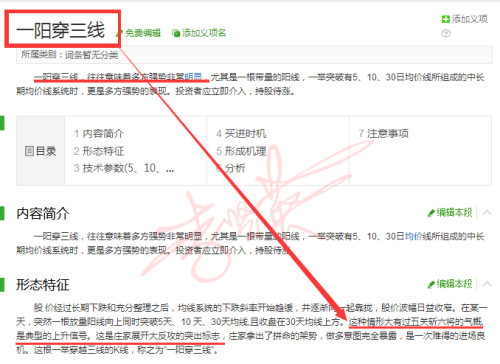
Task: Edit the 形态特征 section via 编辑本段
Action: point(450,284)
